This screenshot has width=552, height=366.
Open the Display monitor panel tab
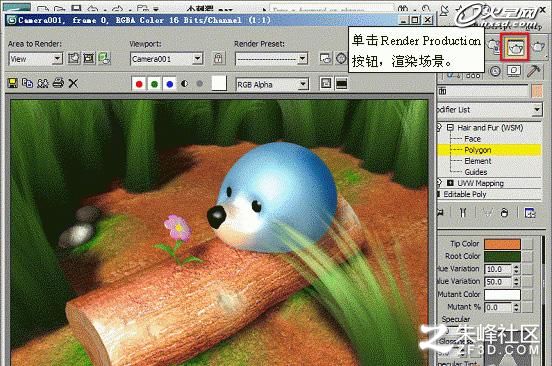(514, 71)
